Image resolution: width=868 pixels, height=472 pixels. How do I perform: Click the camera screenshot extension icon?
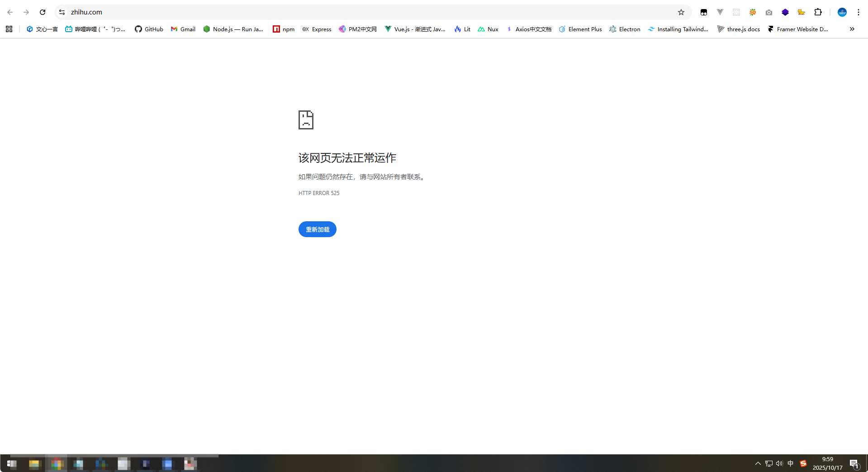click(x=769, y=12)
